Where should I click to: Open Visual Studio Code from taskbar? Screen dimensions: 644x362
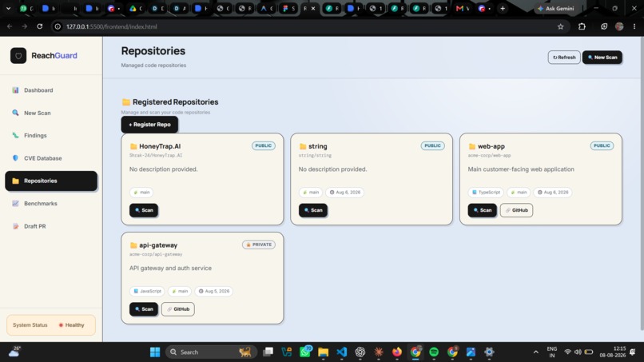pos(342,352)
